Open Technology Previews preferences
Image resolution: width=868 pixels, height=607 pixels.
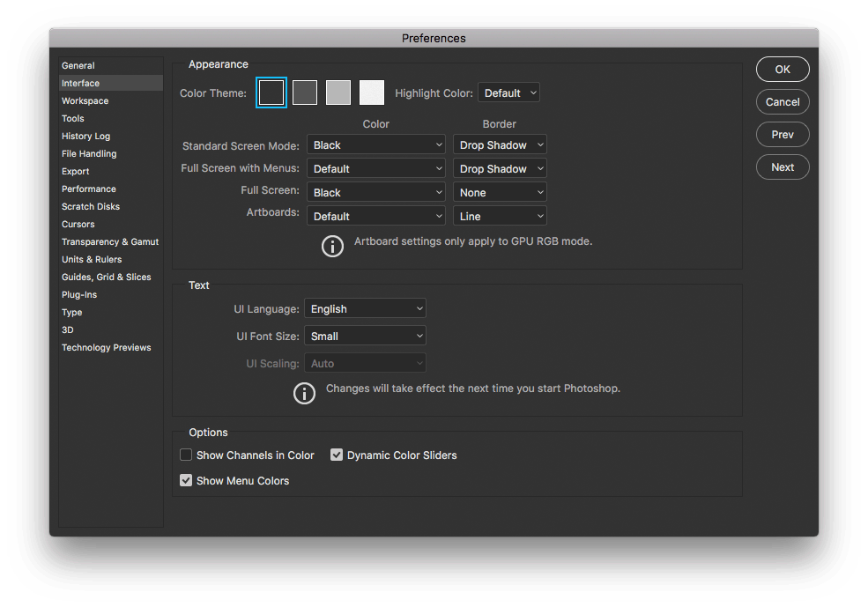click(x=111, y=347)
